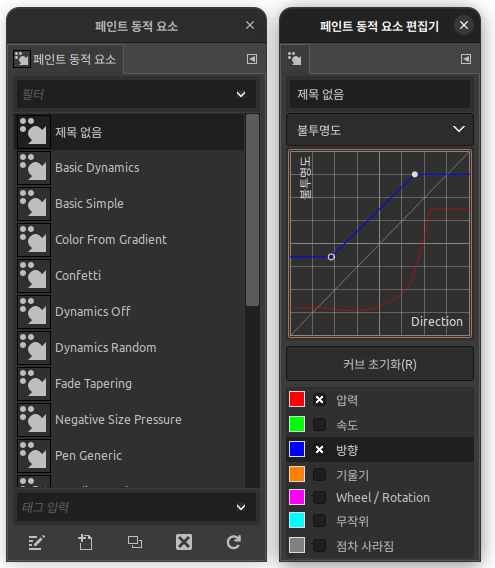Disable the 방향 (Direction) checkbox
Screen dimensions: 495x568
click(x=319, y=450)
